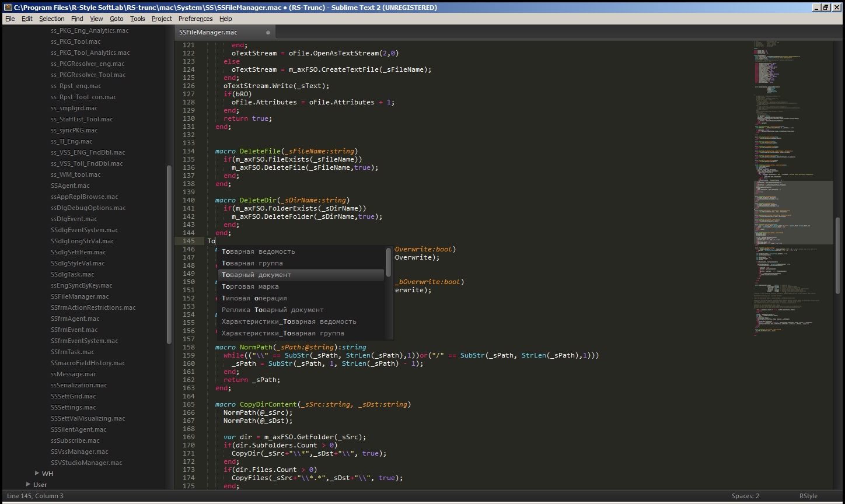Open ss_PKGResolver_eng.mac in sidebar
Screen dimensions: 845x504
coord(88,64)
